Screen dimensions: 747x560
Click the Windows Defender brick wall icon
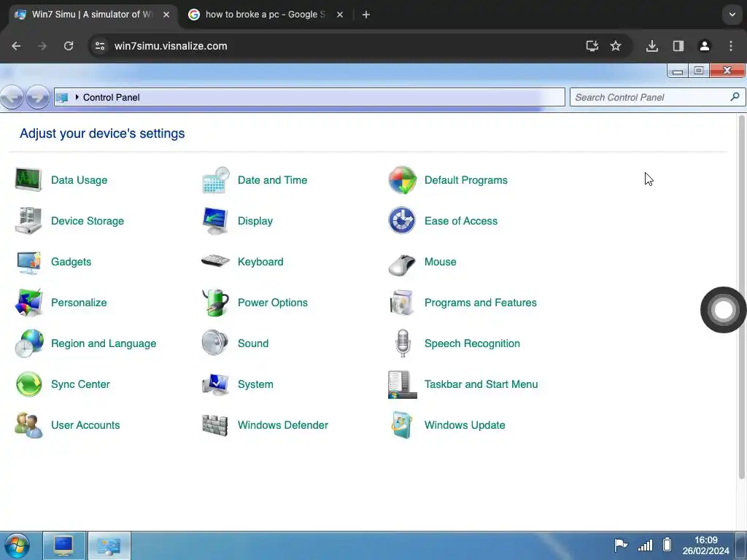[215, 425]
